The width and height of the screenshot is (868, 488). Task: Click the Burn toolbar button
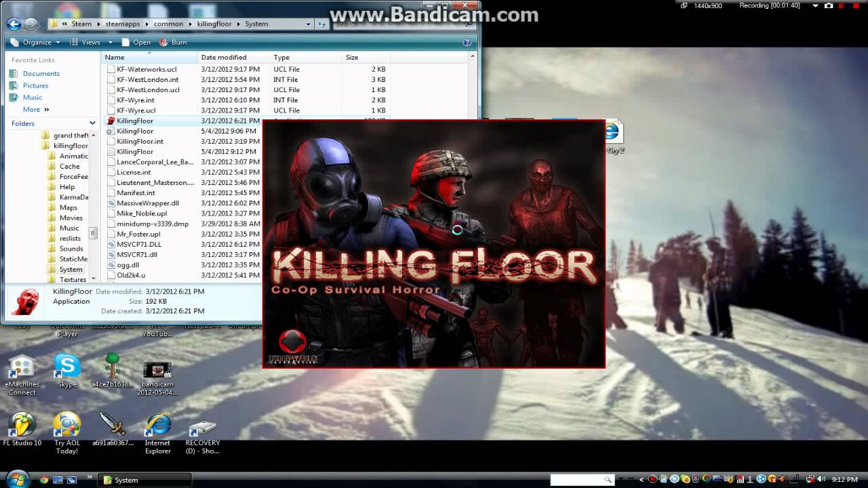pos(173,42)
